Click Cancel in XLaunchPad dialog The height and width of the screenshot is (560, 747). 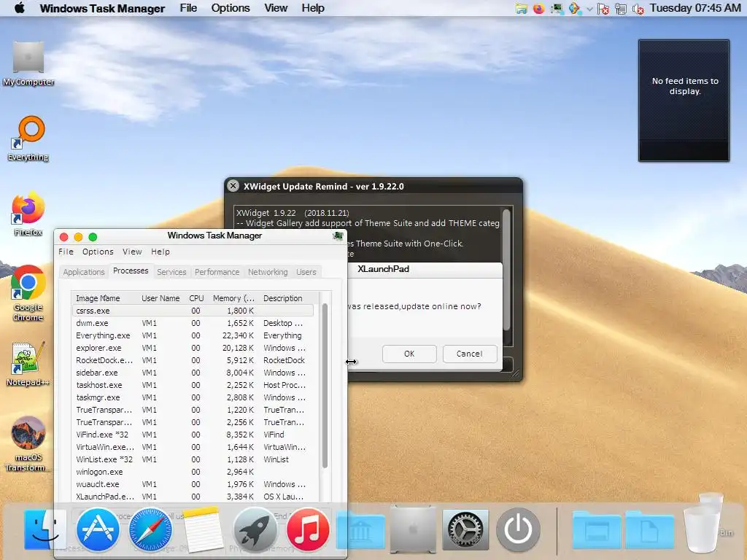pyautogui.click(x=470, y=354)
